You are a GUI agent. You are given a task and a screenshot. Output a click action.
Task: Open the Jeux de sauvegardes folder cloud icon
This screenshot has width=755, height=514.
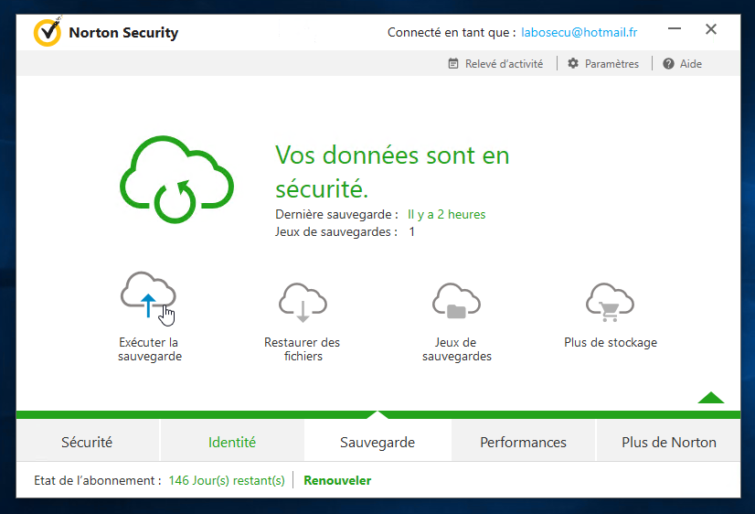coord(456,302)
